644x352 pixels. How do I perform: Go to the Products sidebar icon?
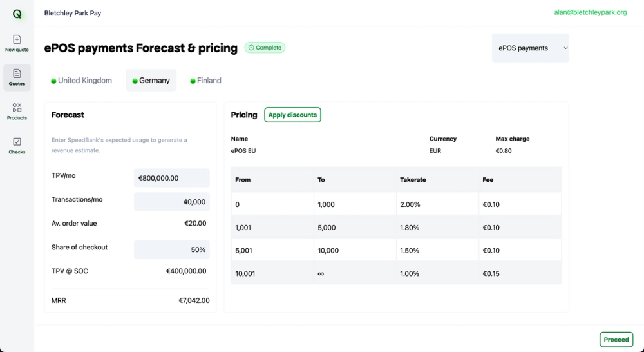tap(17, 112)
